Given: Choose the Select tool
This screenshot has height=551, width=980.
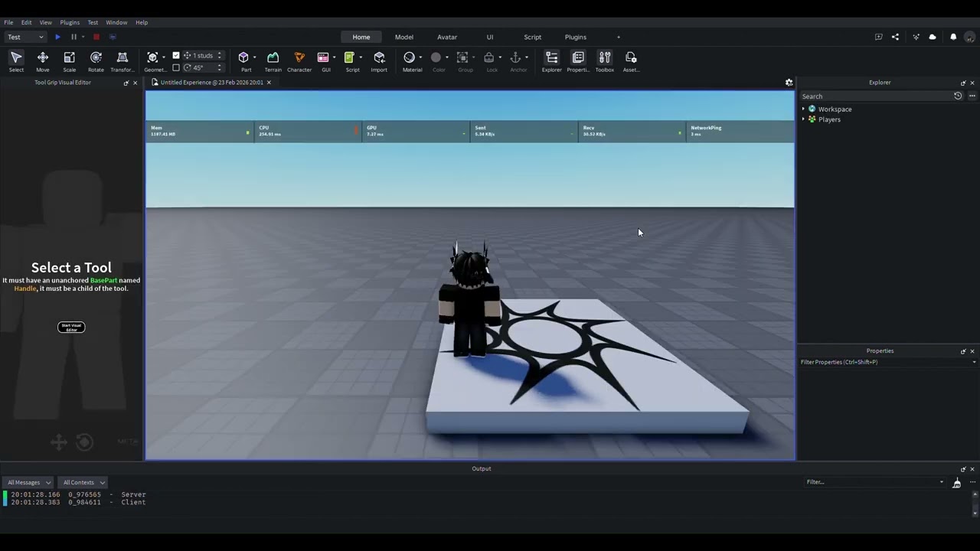Looking at the screenshot, I should (16, 61).
